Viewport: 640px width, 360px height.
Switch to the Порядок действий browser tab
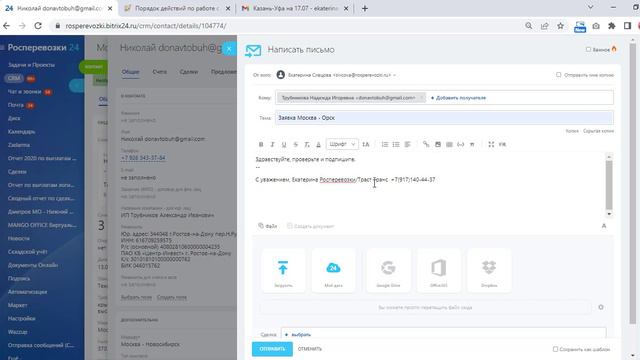point(176,8)
